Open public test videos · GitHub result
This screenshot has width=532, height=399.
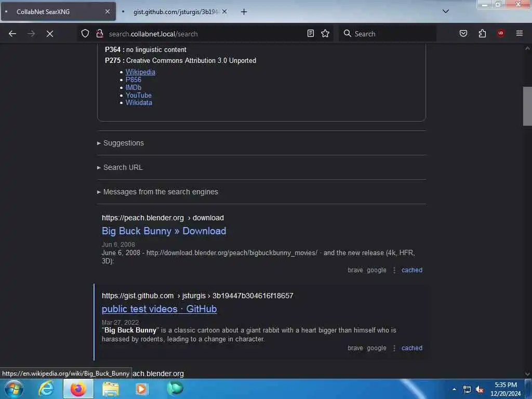[x=159, y=309]
